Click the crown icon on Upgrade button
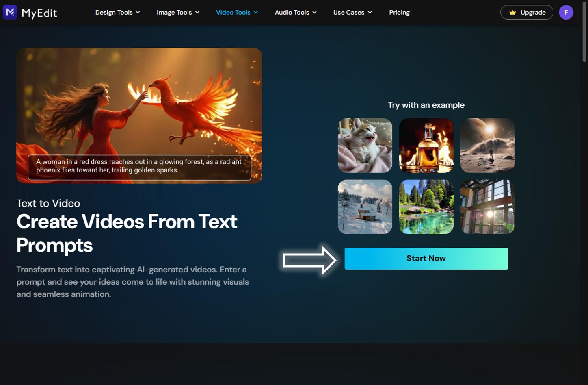 point(512,12)
